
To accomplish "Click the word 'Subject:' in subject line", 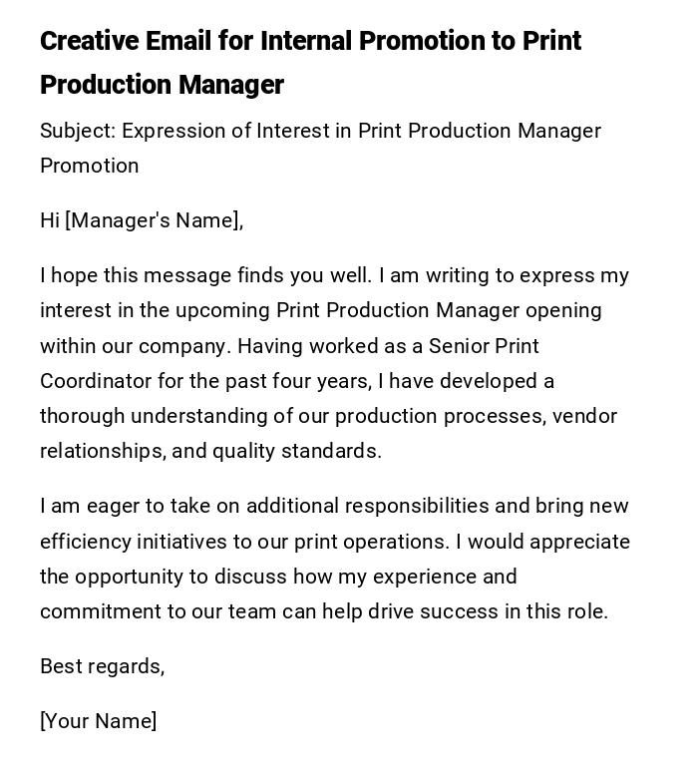I will click(x=78, y=131).
